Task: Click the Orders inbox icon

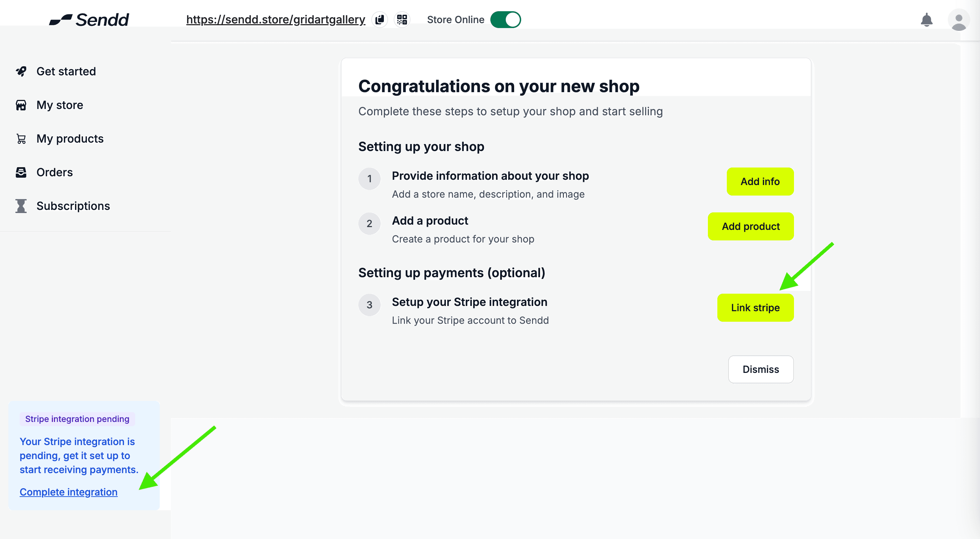Action: (x=21, y=172)
